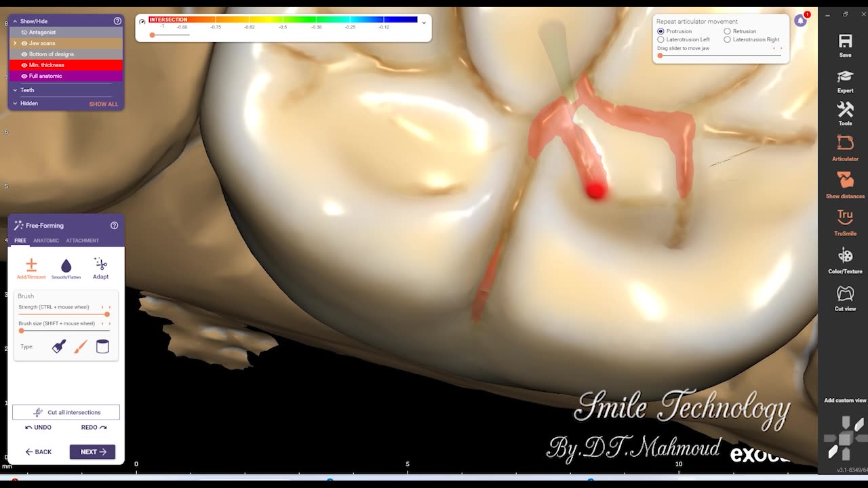Click Cut all intersections button

click(66, 412)
